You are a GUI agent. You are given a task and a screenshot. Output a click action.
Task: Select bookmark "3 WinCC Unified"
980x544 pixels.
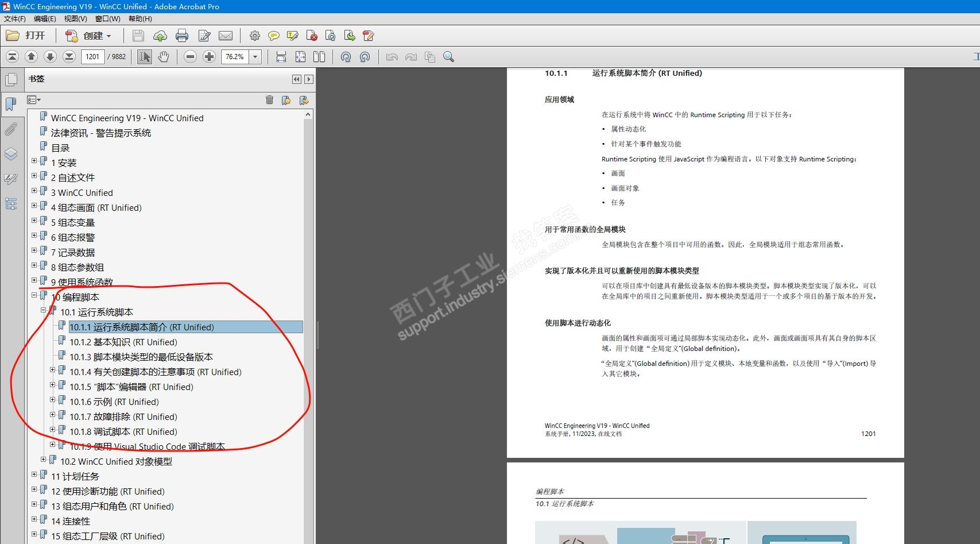[82, 192]
